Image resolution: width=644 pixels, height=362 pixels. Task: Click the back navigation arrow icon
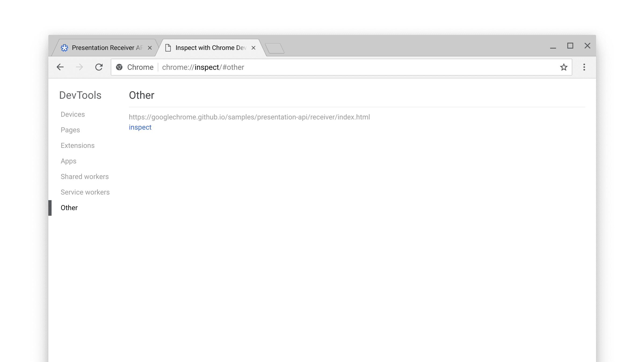point(60,67)
